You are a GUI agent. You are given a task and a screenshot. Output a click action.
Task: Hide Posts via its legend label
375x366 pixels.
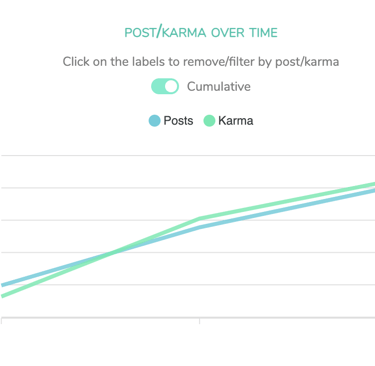coord(178,121)
